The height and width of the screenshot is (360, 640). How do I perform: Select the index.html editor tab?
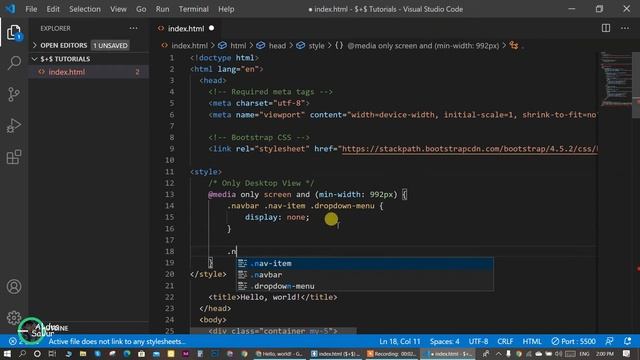coord(186,28)
